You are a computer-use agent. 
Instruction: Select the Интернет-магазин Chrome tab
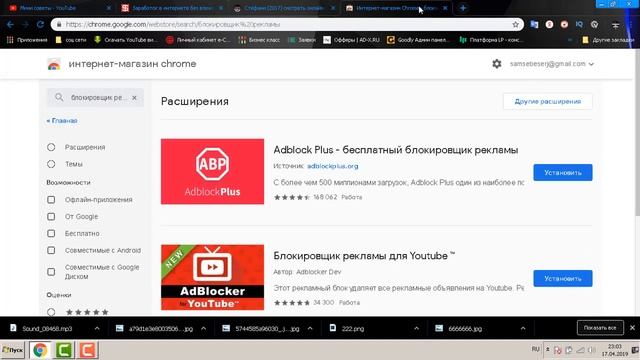click(396, 8)
